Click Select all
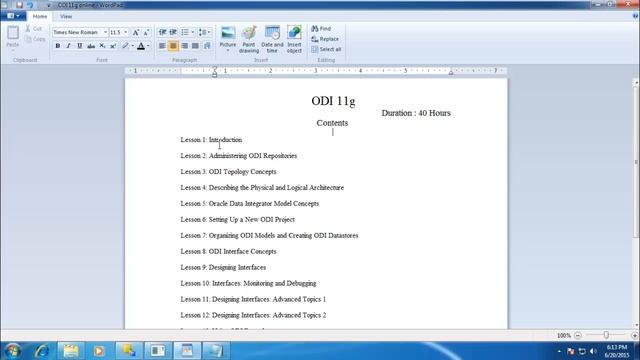 click(326, 49)
